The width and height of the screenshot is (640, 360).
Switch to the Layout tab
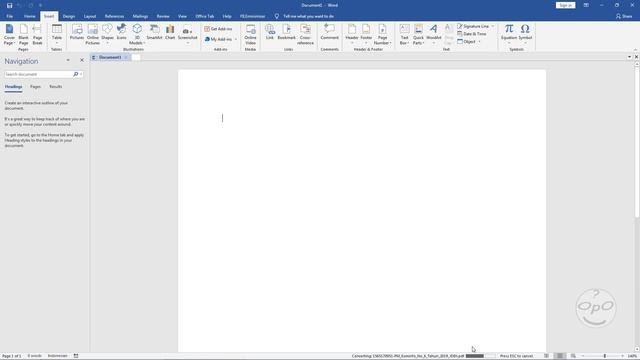click(90, 16)
